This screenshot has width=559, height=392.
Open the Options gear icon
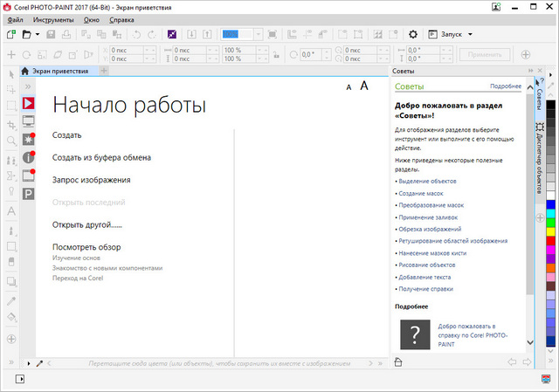(x=413, y=34)
